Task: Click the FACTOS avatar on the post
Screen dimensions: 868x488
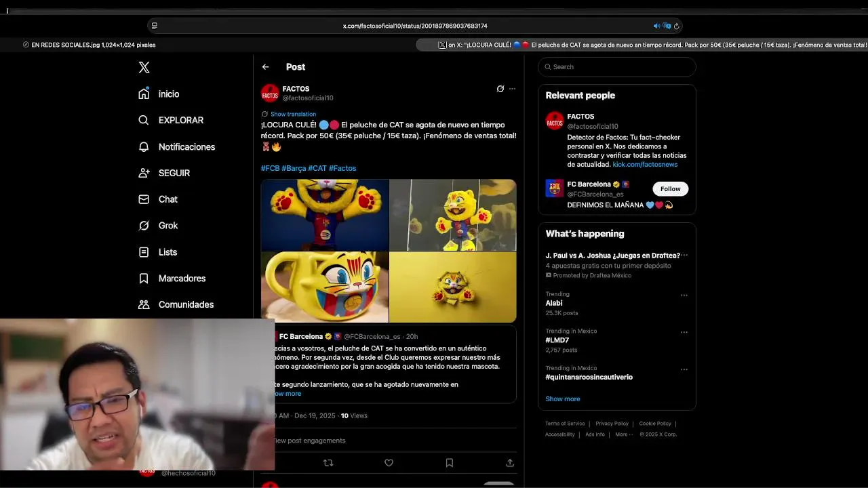Action: 270,94
